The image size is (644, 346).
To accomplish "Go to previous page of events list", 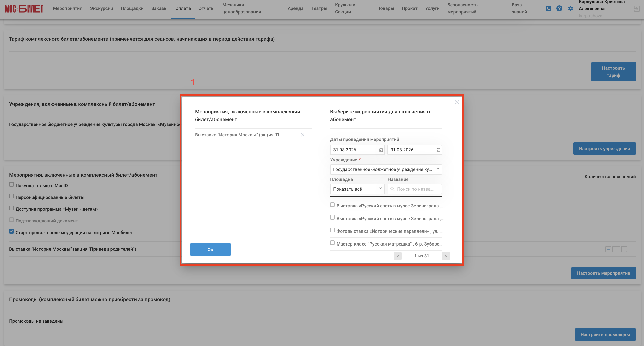I will (398, 256).
